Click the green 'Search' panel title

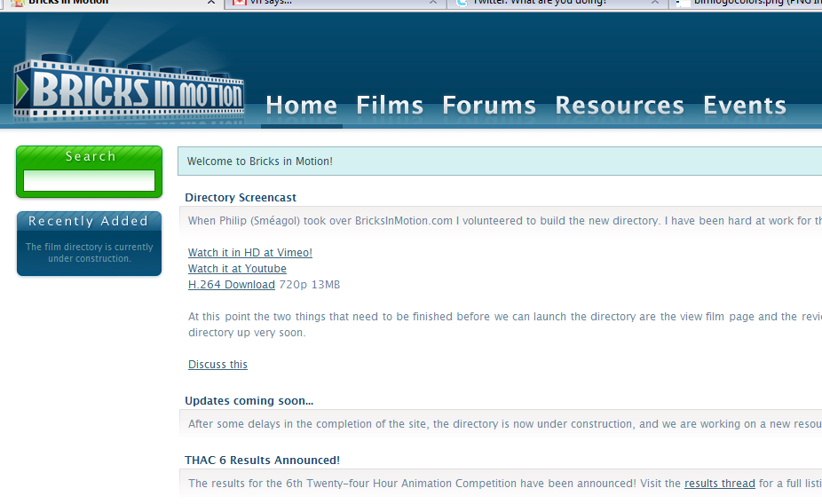pos(91,156)
